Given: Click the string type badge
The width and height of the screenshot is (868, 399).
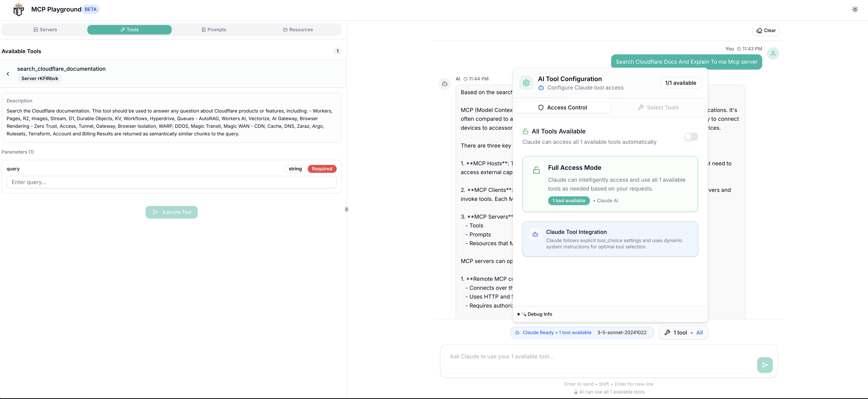Looking at the screenshot, I should point(295,169).
